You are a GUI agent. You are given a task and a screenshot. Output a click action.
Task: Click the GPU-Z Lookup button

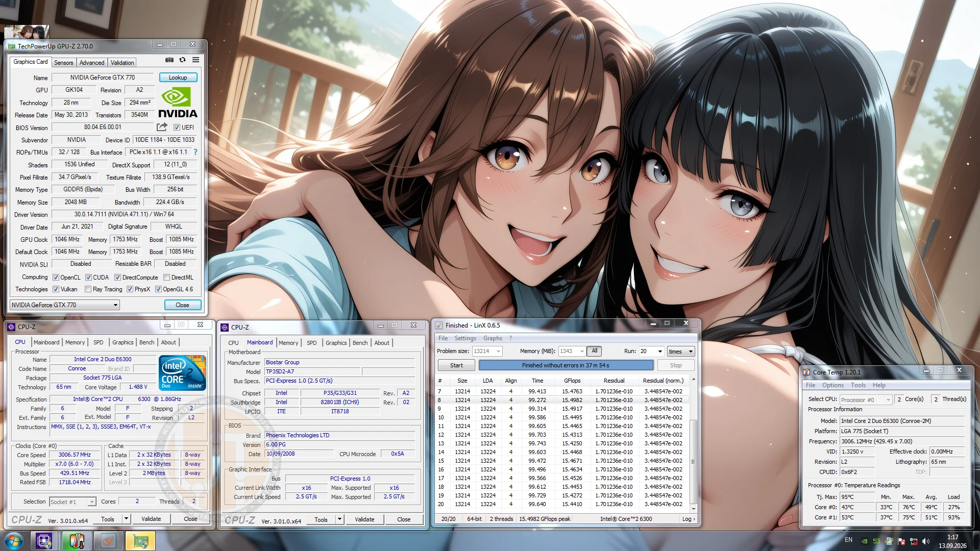pyautogui.click(x=178, y=78)
